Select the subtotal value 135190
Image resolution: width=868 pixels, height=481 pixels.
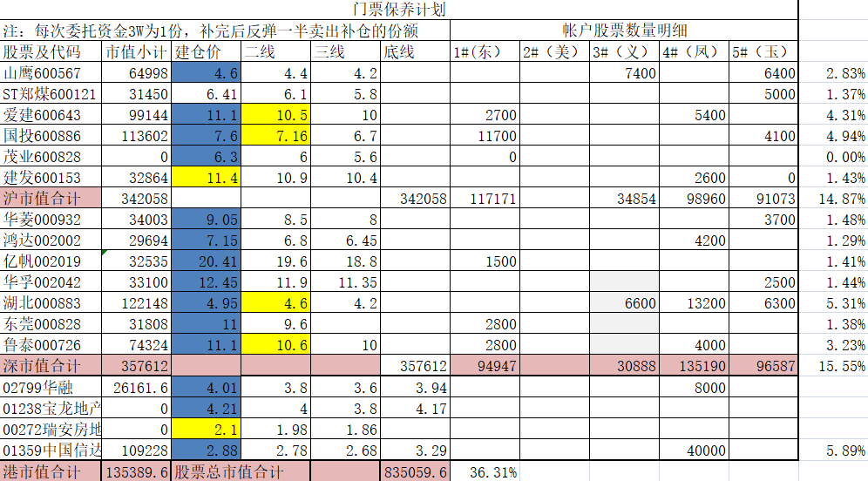click(x=695, y=366)
